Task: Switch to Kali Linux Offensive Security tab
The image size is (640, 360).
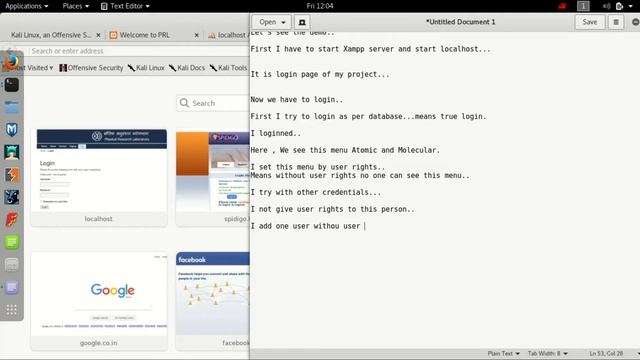Action: click(51, 35)
